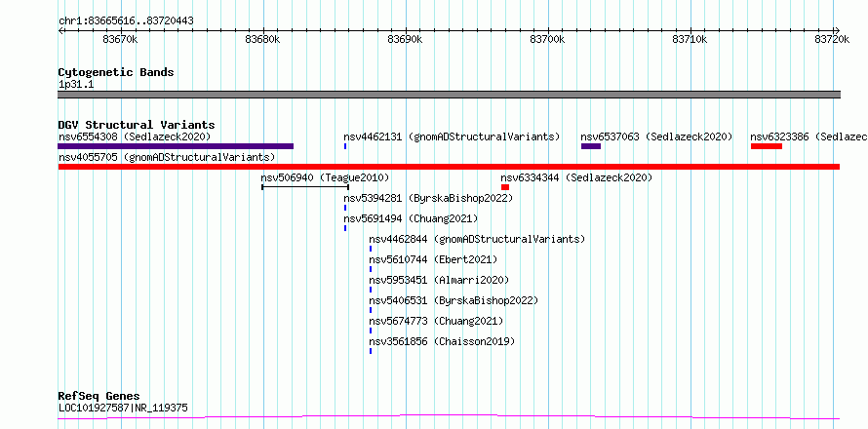The width and height of the screenshot is (868, 429).
Task: Click the nsv506940 (Teague2010) label
Action: [x=325, y=177]
